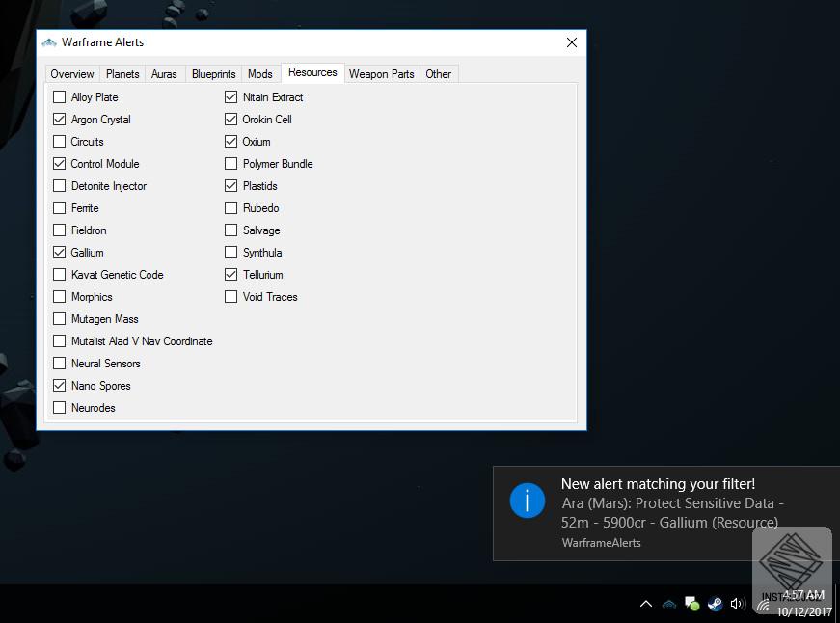
Task: Check Detonite Injector
Action: tap(60, 186)
